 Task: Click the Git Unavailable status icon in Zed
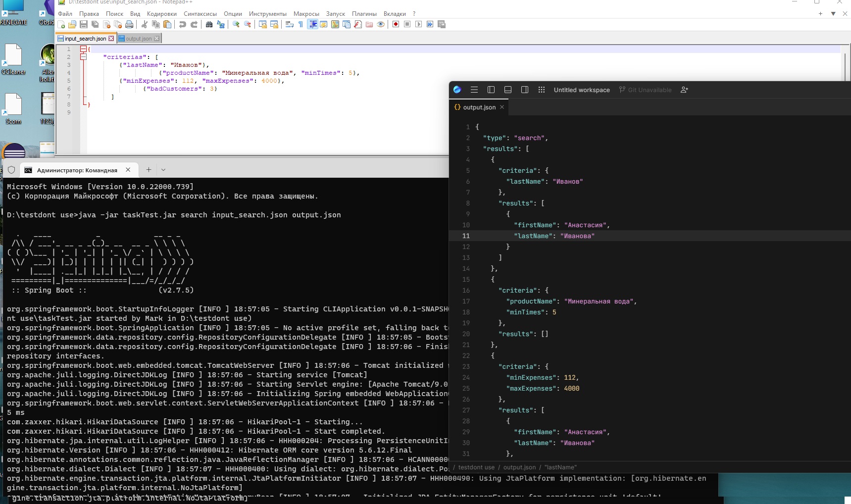(645, 90)
